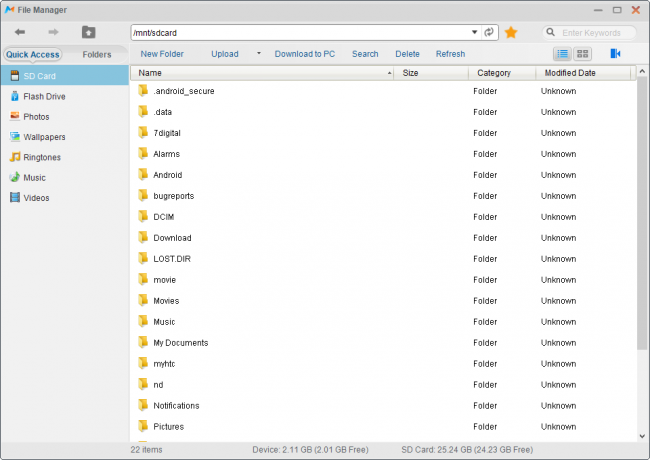Click the search magnifier icon
Viewport: 650px width, 460px height.
[550, 32]
